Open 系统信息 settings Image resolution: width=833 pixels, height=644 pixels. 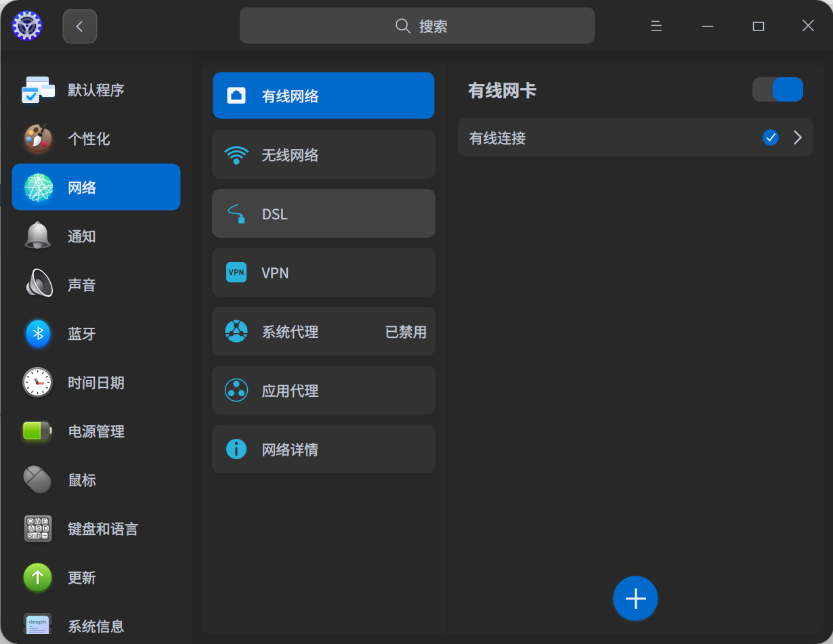96,625
